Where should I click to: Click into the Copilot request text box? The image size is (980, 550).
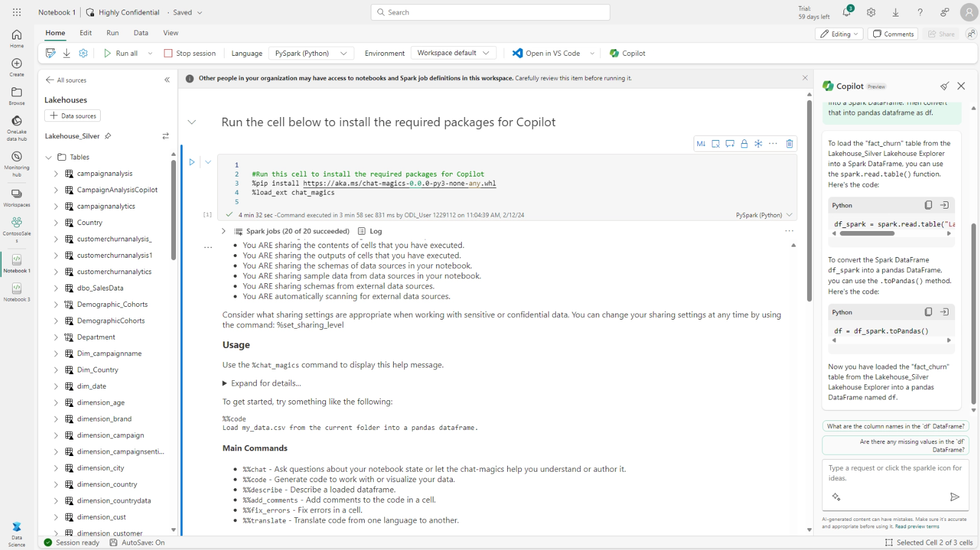click(894, 473)
